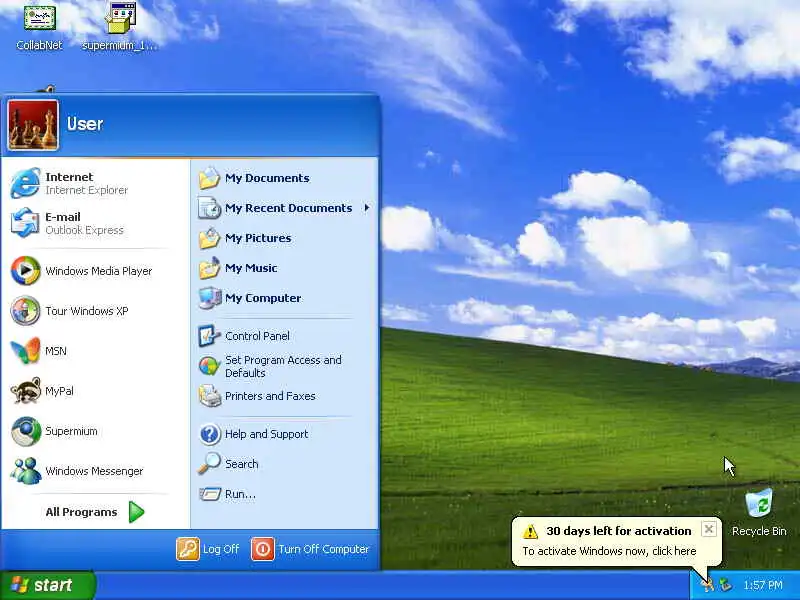Image resolution: width=800 pixels, height=600 pixels.
Task: Click Turn Off Computer button
Action: click(310, 549)
